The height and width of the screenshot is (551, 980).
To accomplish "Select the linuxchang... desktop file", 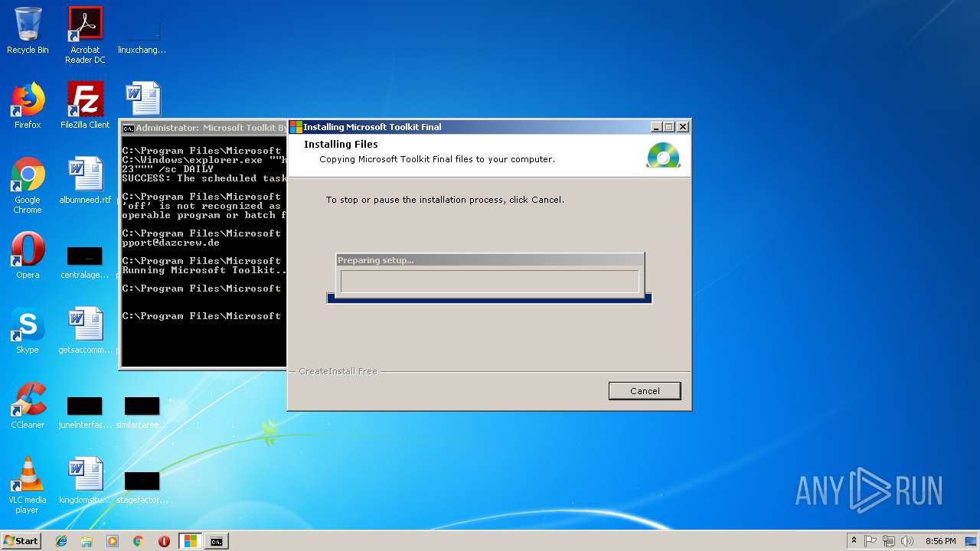I will [x=142, y=35].
